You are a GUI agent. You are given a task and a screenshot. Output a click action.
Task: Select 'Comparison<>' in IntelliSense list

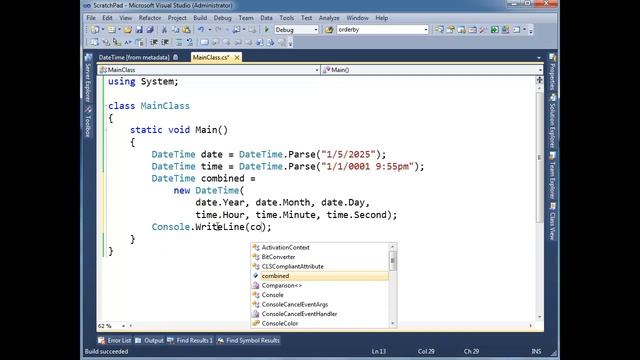click(x=320, y=285)
